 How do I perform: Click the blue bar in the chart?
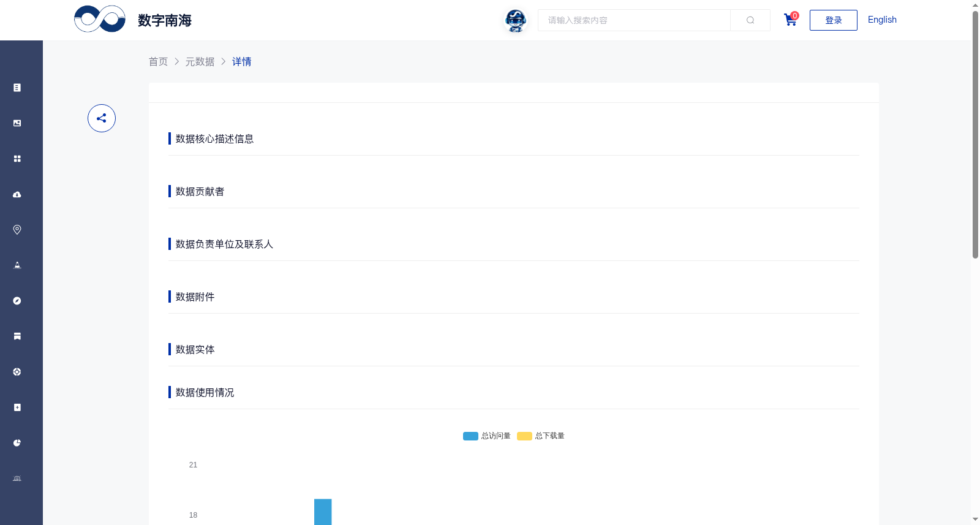point(323,512)
